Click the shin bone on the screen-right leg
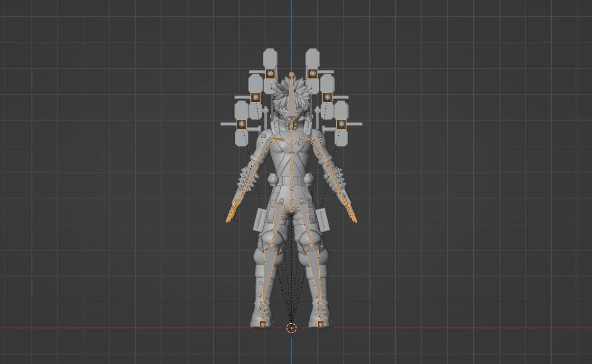 coord(315,273)
